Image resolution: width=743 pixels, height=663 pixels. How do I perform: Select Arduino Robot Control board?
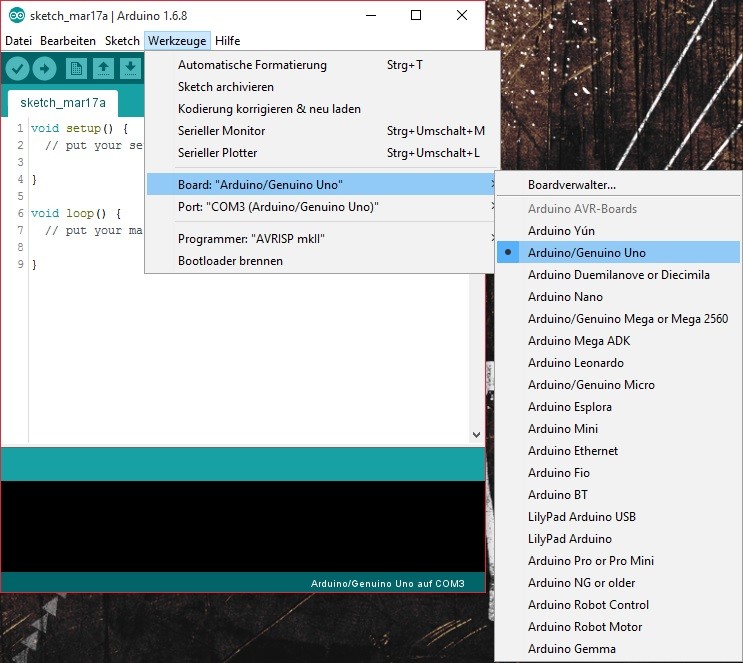(618, 605)
